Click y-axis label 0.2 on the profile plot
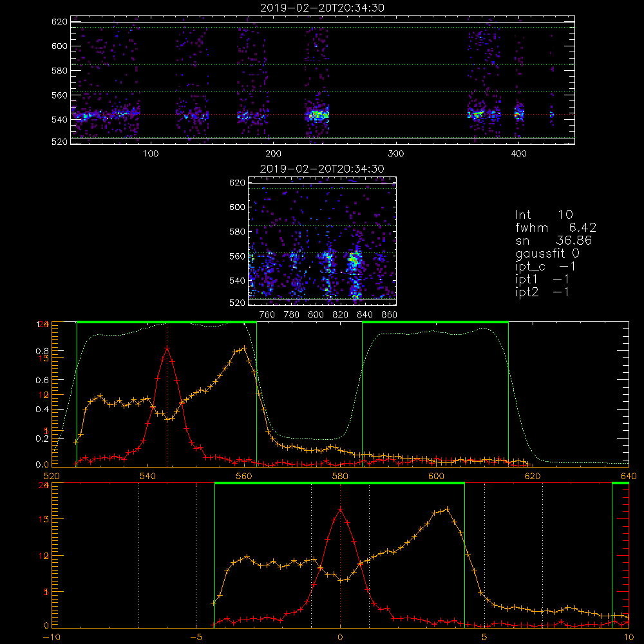This screenshot has width=644, height=644. click(x=42, y=439)
